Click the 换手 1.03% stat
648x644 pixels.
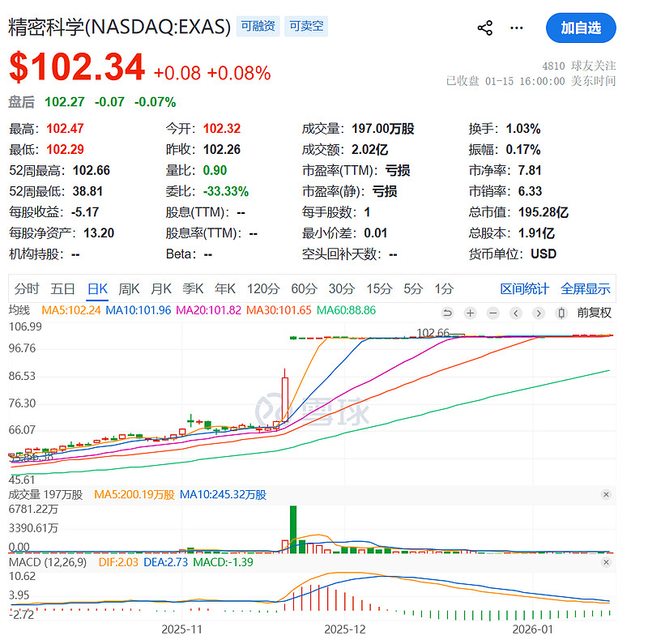[x=504, y=129]
